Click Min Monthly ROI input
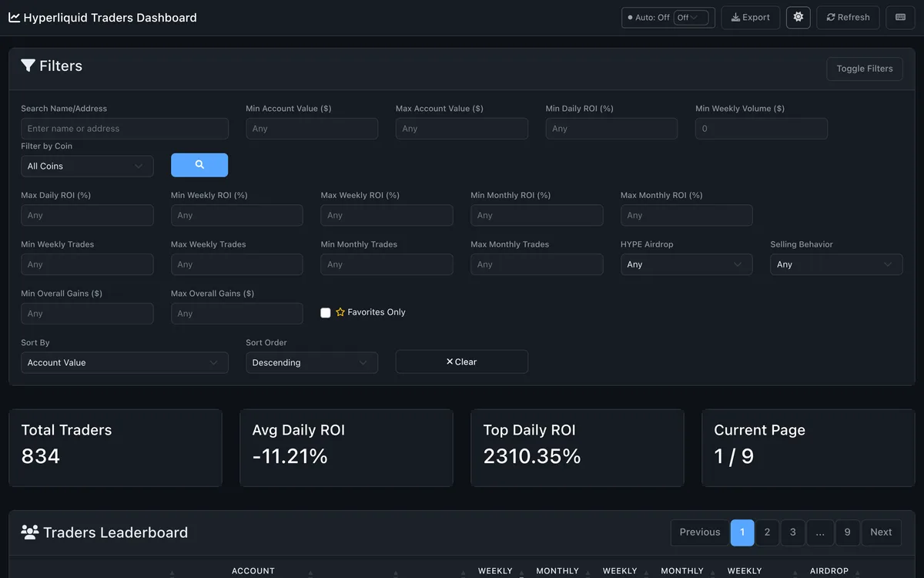 pos(537,215)
